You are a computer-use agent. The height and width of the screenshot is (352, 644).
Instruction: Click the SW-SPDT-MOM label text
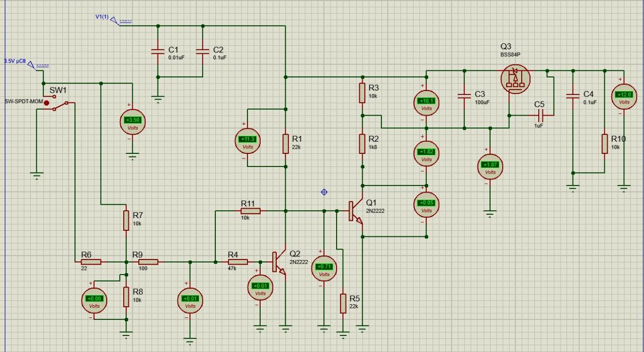[x=24, y=102]
